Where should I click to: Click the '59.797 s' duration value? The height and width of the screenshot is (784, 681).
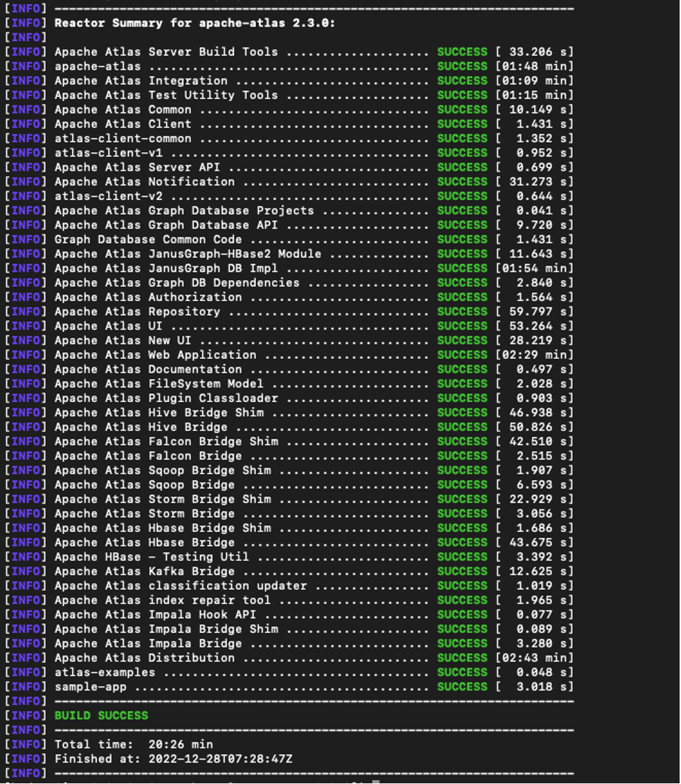pos(538,312)
